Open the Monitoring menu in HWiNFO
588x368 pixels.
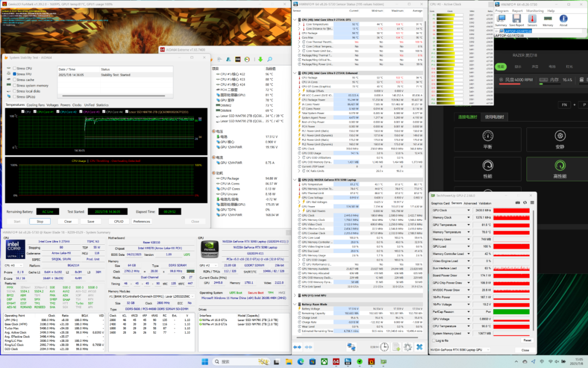pos(535,11)
